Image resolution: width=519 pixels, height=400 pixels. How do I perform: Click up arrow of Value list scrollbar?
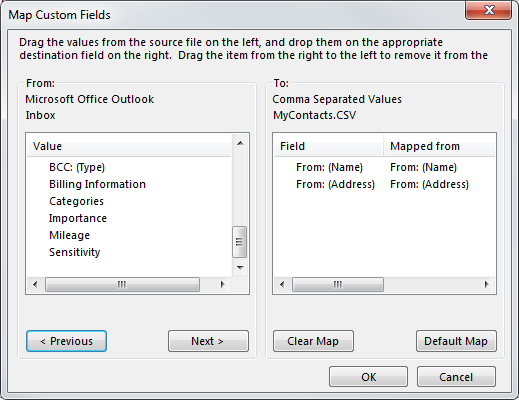[x=240, y=143]
